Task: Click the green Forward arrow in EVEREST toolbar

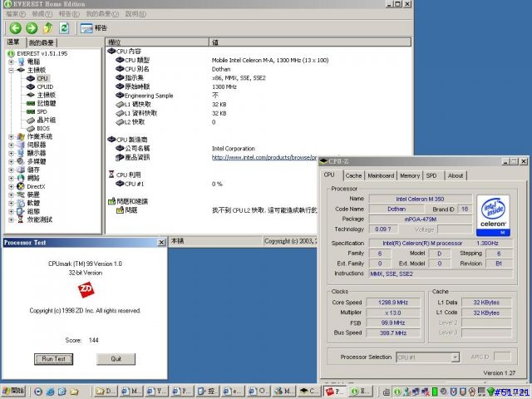Action: coord(32,28)
